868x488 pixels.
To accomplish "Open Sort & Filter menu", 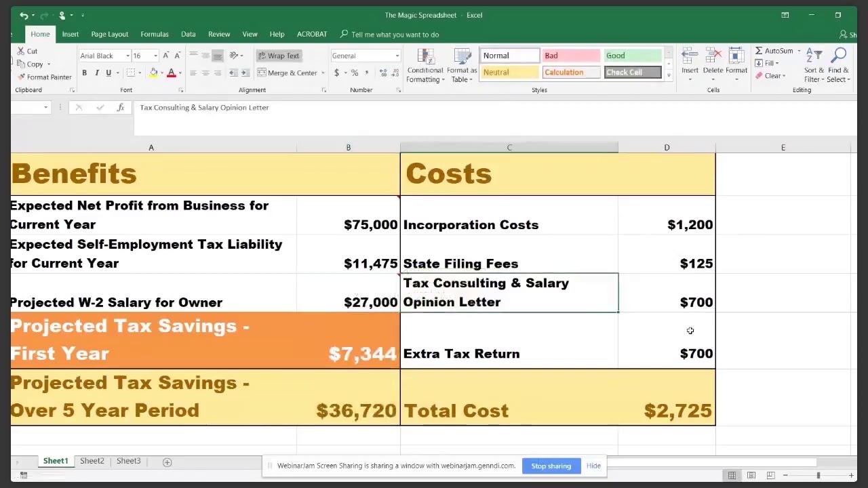I will tap(814, 66).
